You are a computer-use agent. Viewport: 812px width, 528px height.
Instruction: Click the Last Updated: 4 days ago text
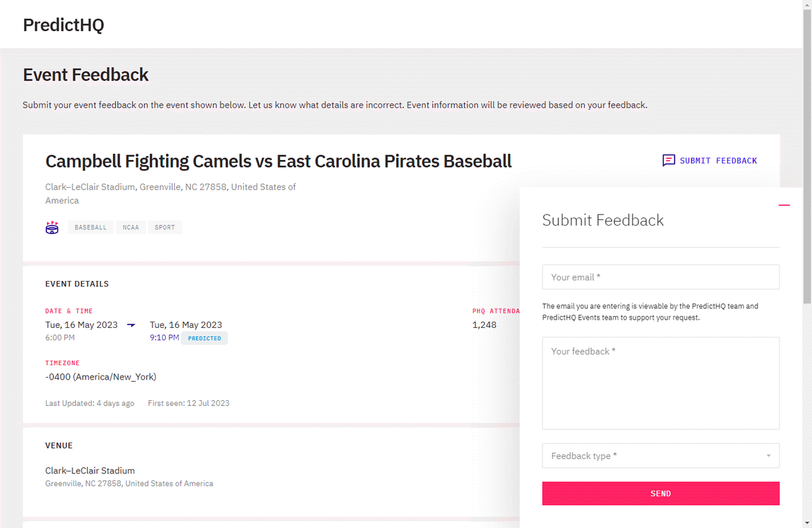(x=90, y=403)
